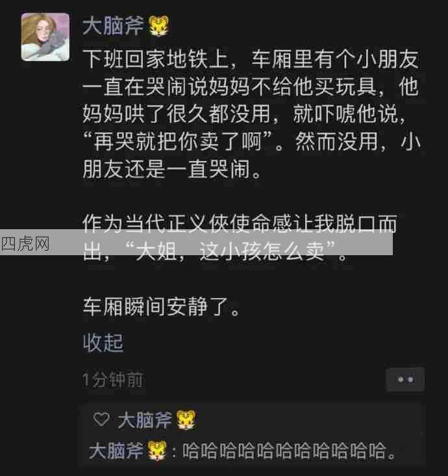Click tiger emoji in the likes row
Screen dimensions: 448x476
(186, 420)
